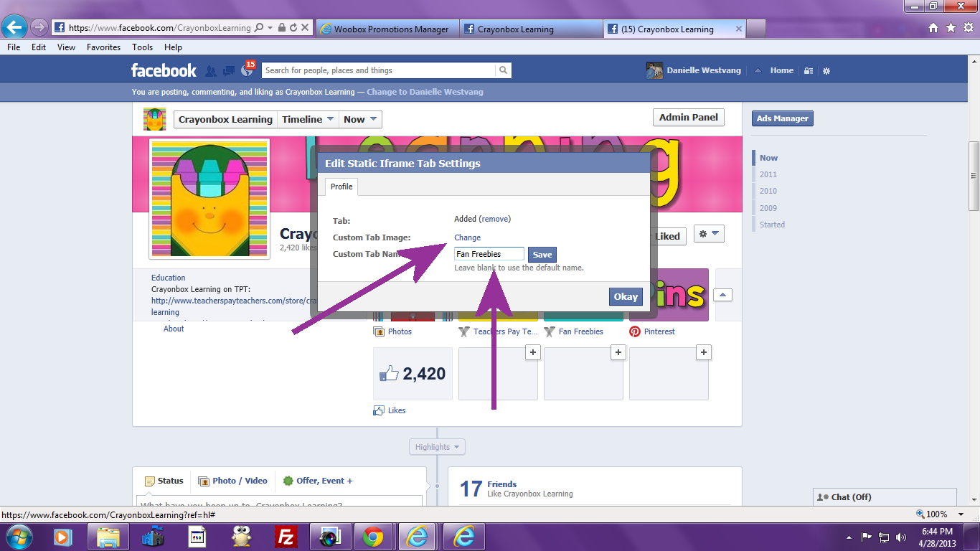Open the page gear dropdown beside Liked
This screenshot has height=551, width=980.
pos(708,235)
